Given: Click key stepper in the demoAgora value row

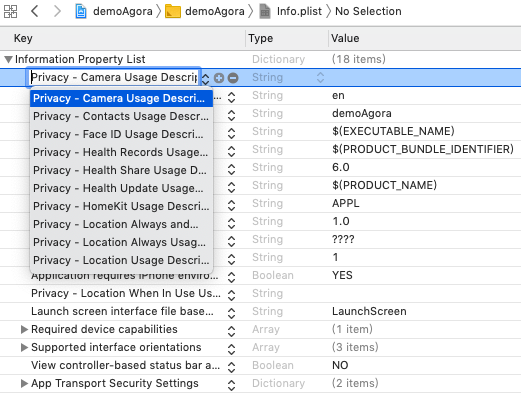Looking at the screenshot, I should tap(231, 115).
